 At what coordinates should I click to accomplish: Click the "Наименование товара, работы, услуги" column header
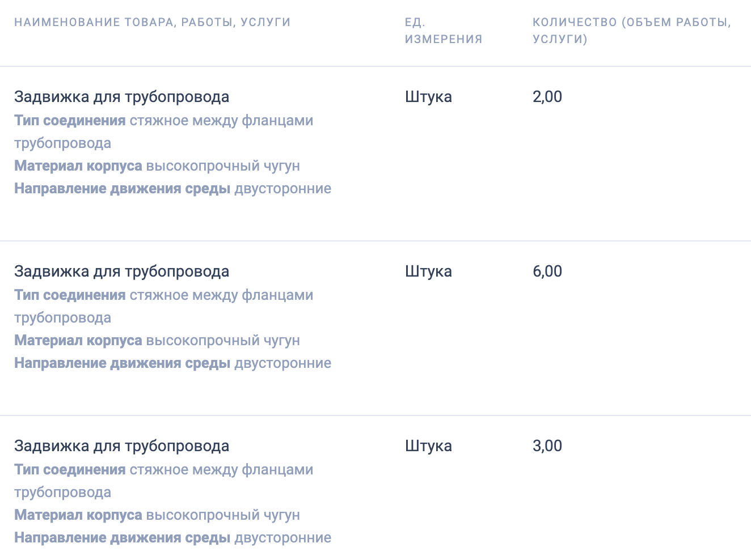coord(152,23)
